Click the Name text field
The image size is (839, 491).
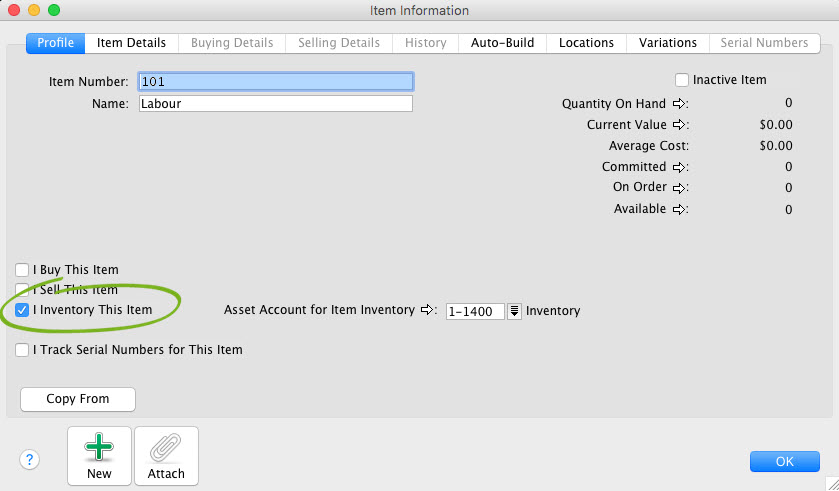click(275, 103)
